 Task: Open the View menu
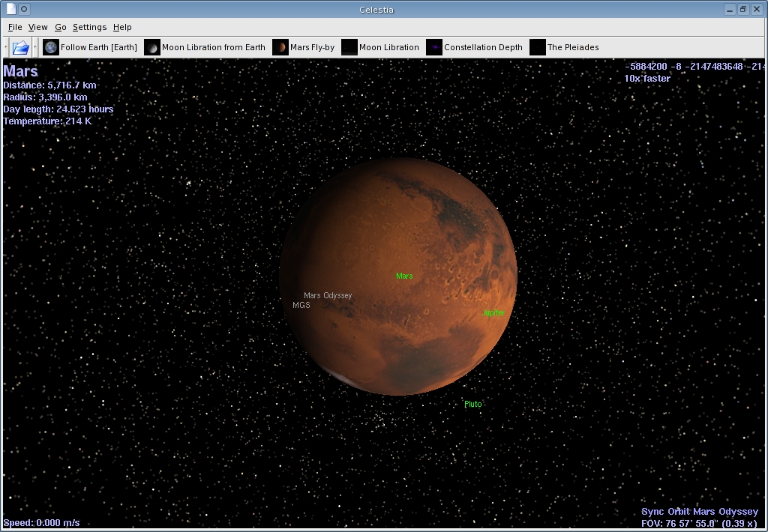click(37, 27)
